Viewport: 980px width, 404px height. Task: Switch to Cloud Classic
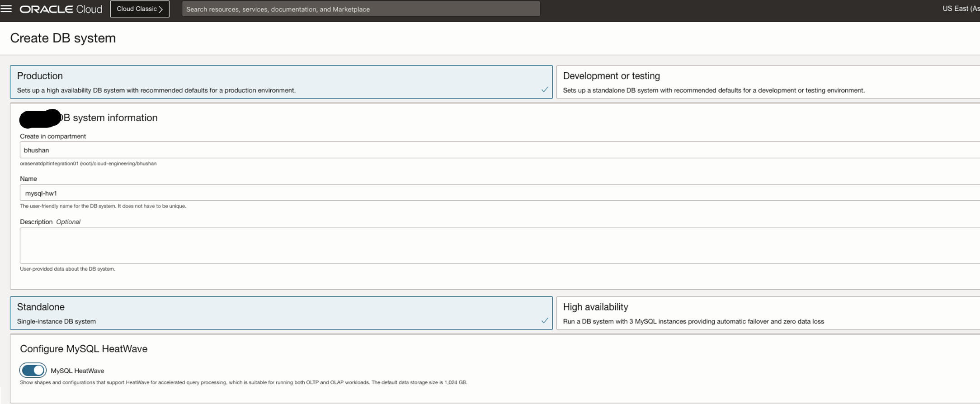click(x=140, y=9)
